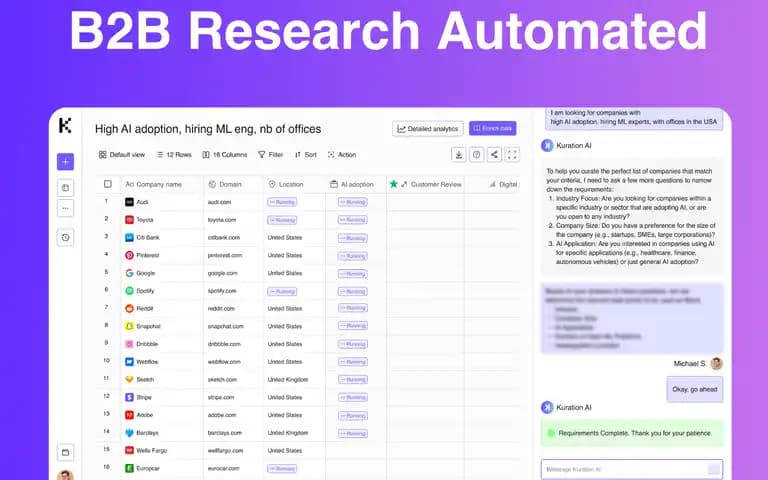Image resolution: width=768 pixels, height=480 pixels.
Task: Click the Digital column header
Action: point(504,184)
